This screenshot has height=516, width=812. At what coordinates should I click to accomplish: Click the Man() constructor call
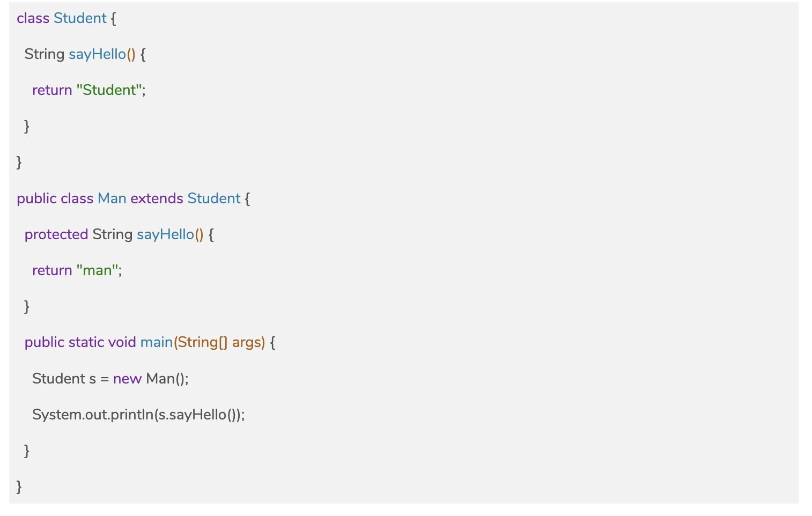tap(166, 379)
